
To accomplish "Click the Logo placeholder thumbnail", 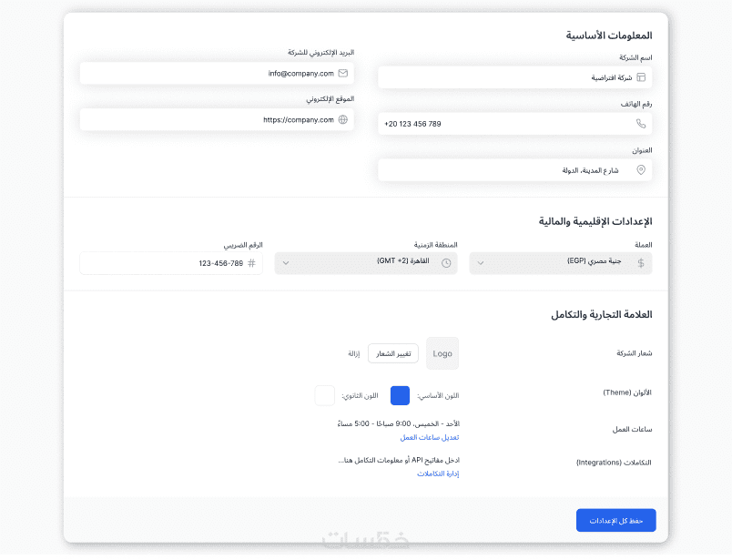I will tap(442, 353).
